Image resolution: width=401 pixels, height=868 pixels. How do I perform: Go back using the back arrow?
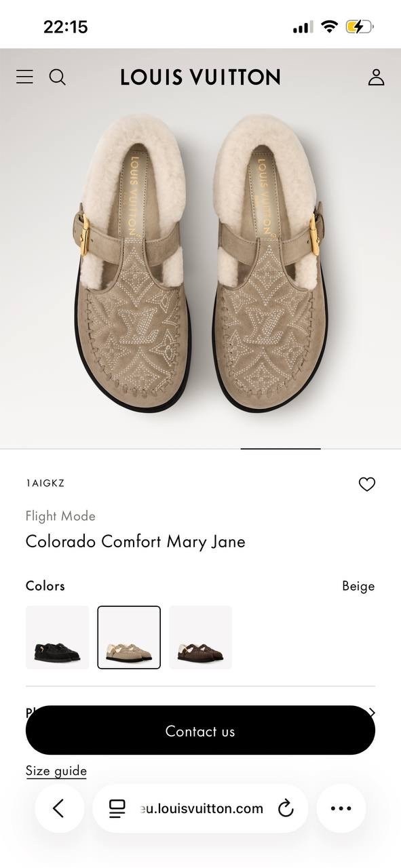pyautogui.click(x=59, y=808)
